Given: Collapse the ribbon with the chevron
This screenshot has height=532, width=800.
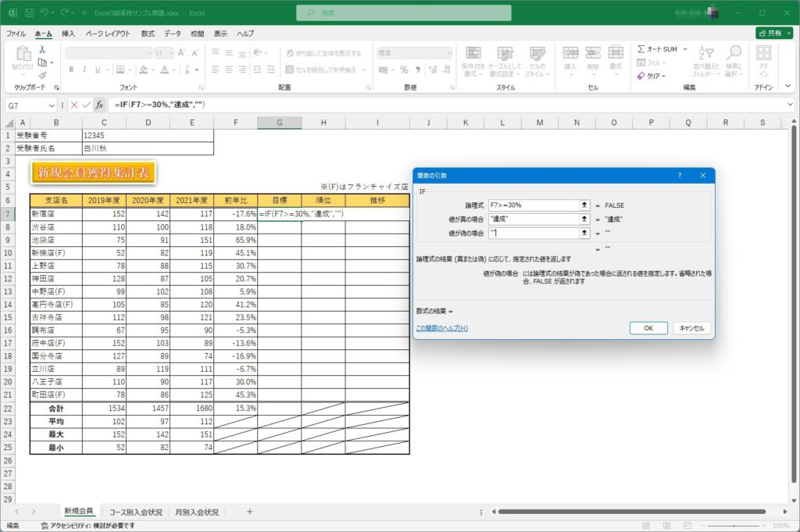Looking at the screenshot, I should pos(789,87).
